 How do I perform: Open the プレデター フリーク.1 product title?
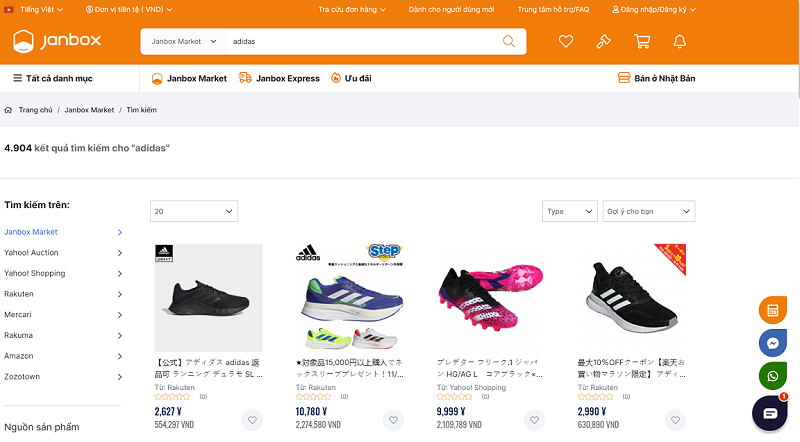490,368
